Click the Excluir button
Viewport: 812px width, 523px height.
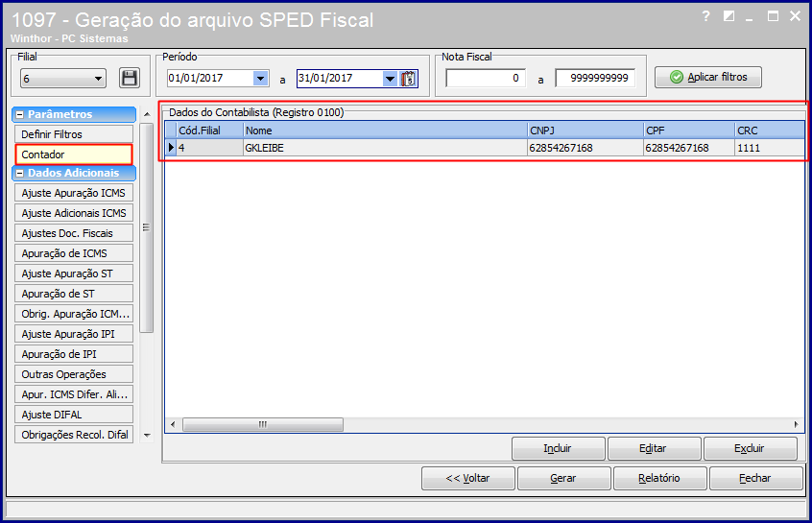(750, 448)
